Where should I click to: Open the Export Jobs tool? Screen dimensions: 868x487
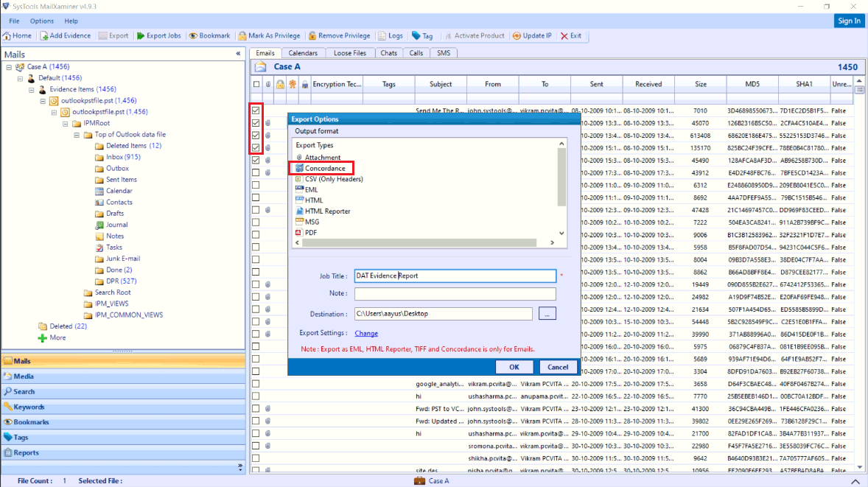pos(140,35)
